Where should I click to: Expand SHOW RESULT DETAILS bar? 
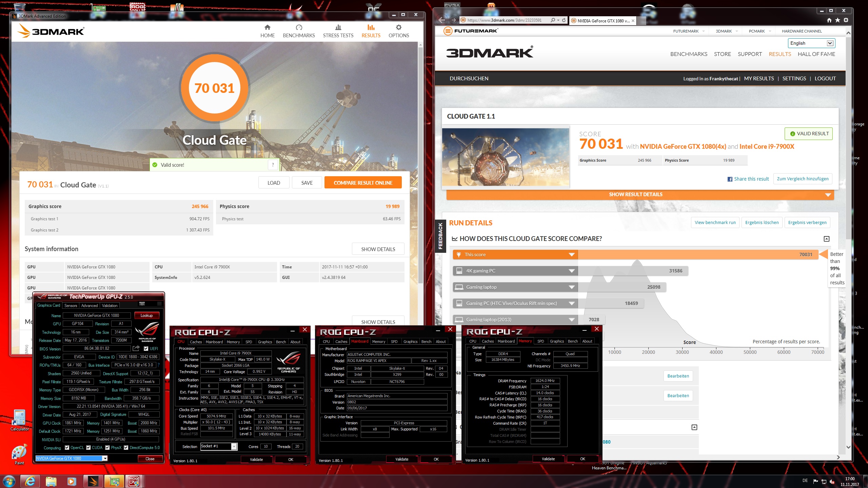tap(640, 195)
